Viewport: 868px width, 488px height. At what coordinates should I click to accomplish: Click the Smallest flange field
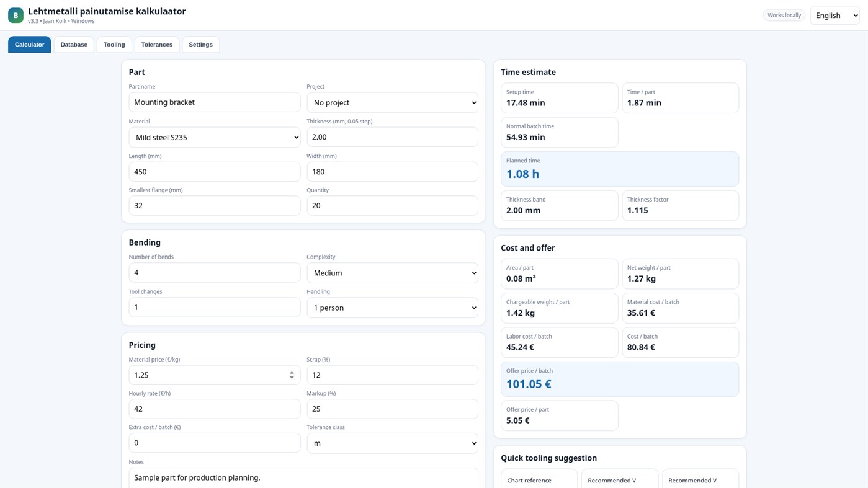[215, 206]
